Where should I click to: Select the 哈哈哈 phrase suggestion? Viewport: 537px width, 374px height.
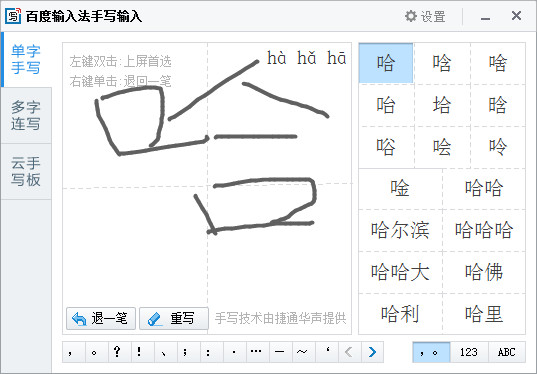coord(484,230)
